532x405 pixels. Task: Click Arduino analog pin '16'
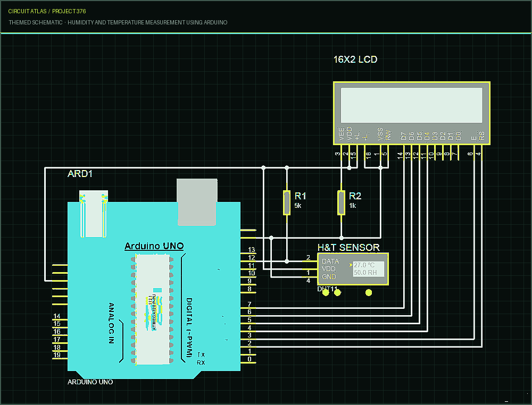tap(57, 332)
